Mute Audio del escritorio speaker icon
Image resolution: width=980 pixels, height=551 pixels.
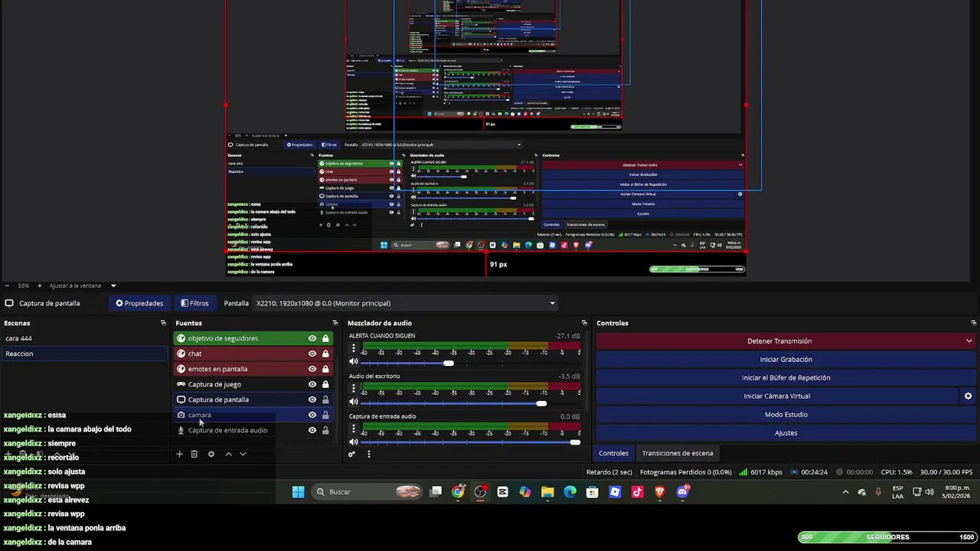[354, 402]
